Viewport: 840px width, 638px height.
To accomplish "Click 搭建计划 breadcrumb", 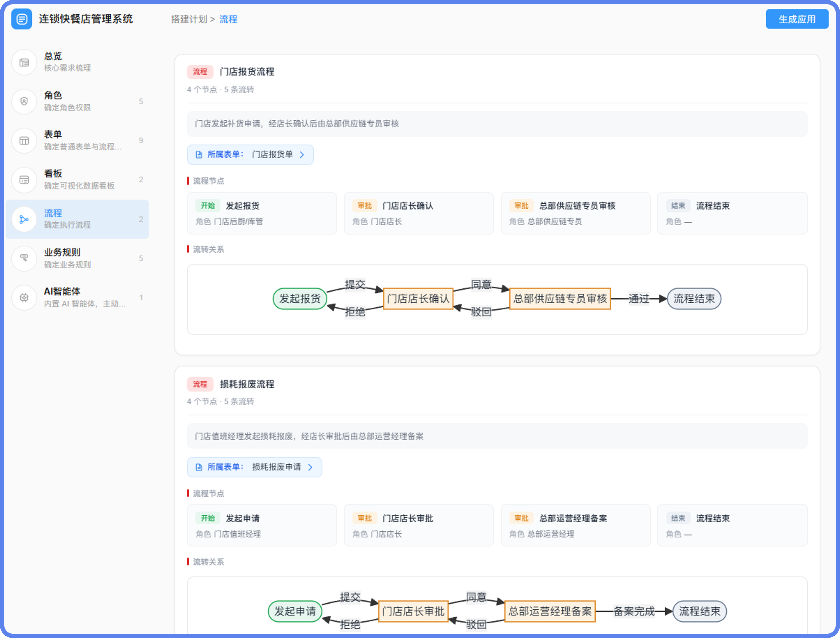I will [189, 19].
